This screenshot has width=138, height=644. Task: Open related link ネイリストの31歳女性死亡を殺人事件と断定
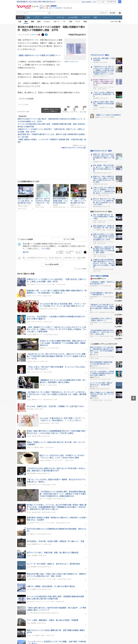(x=52, y=125)
